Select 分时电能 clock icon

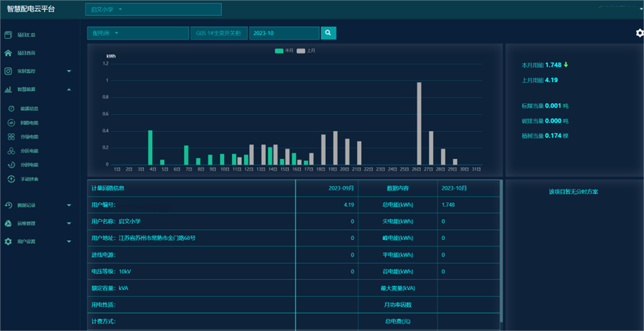11,165
